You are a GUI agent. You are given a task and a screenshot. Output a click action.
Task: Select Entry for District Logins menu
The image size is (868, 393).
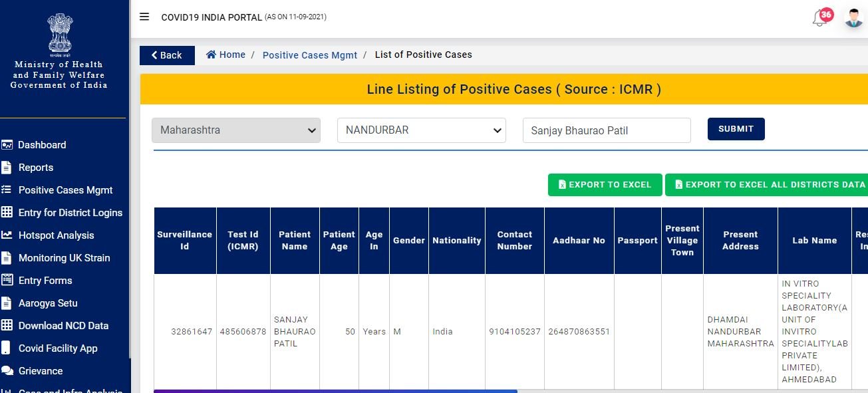(70, 213)
